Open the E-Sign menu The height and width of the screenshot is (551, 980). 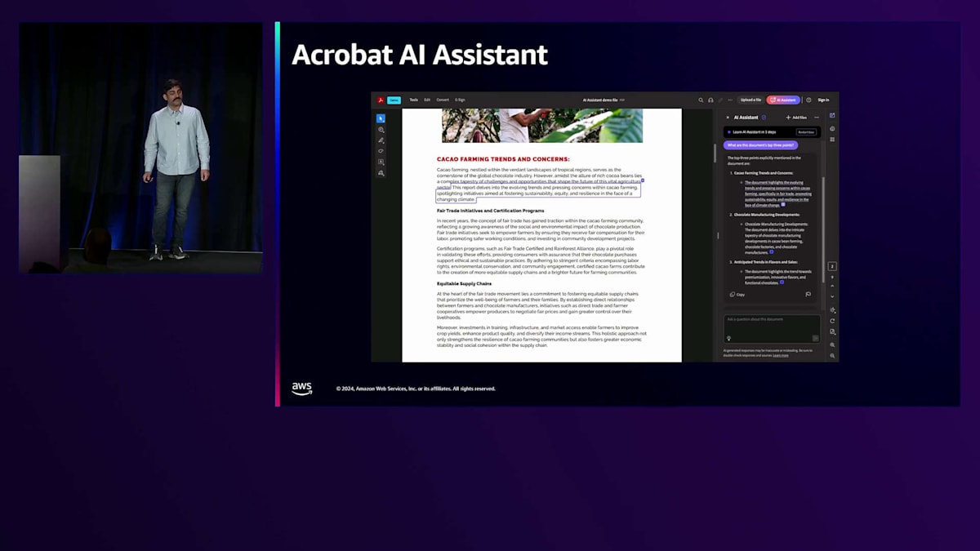460,100
